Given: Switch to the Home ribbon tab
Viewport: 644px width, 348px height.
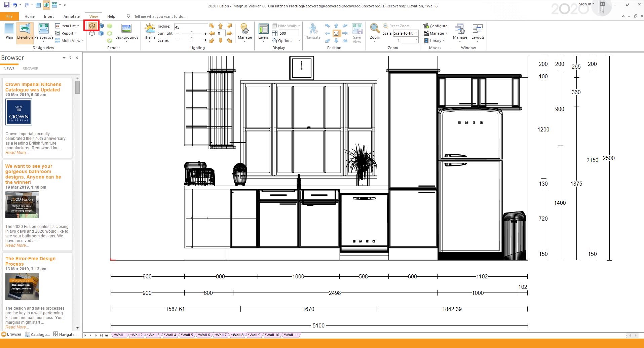Looking at the screenshot, I should pos(30,16).
